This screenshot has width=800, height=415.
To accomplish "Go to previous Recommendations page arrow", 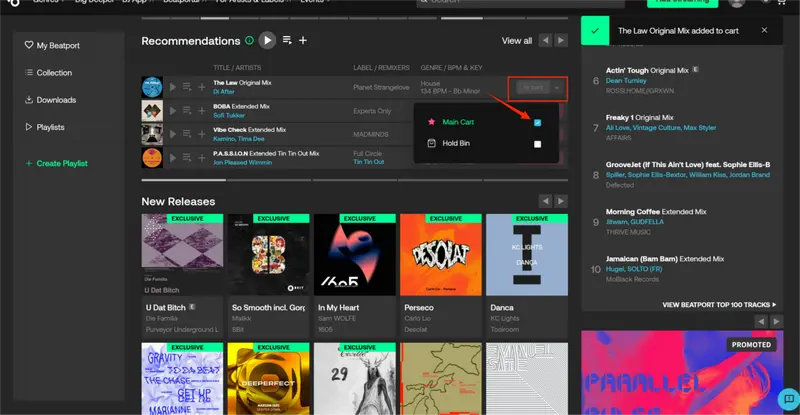I will coord(545,40).
